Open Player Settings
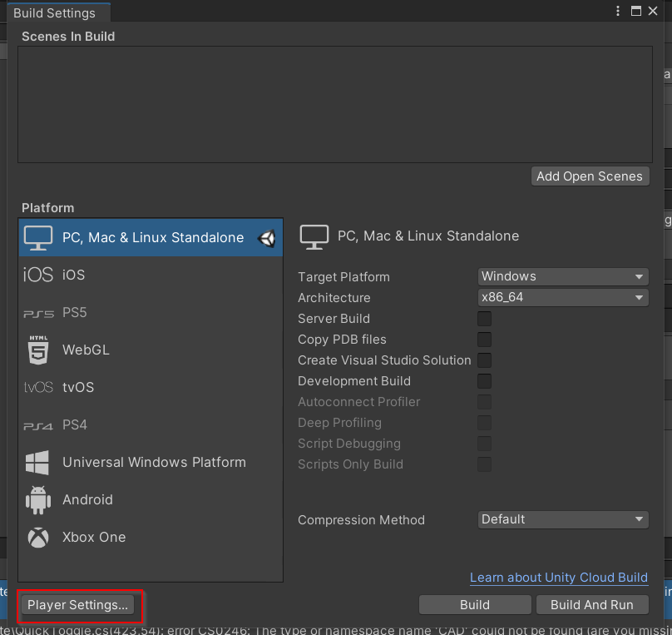The image size is (672, 635). tap(77, 605)
